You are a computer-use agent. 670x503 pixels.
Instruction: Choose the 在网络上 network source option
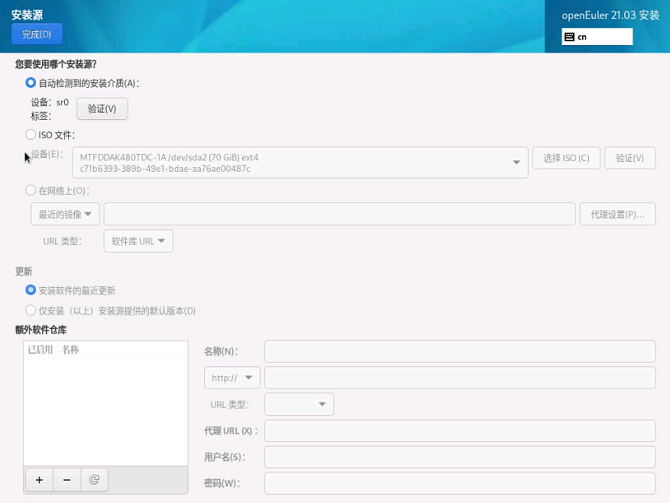(31, 190)
